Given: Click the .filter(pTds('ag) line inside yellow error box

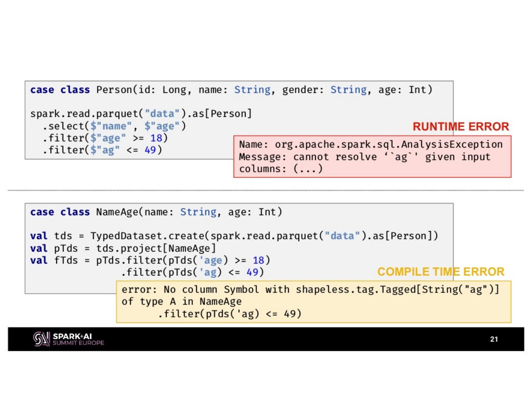Looking at the screenshot, I should (x=229, y=314).
